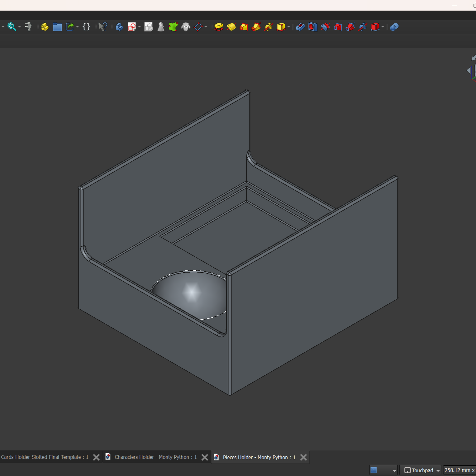476x476 pixels.
Task: Switch to Characters Holder - Monty Python tab
Action: tap(155, 457)
